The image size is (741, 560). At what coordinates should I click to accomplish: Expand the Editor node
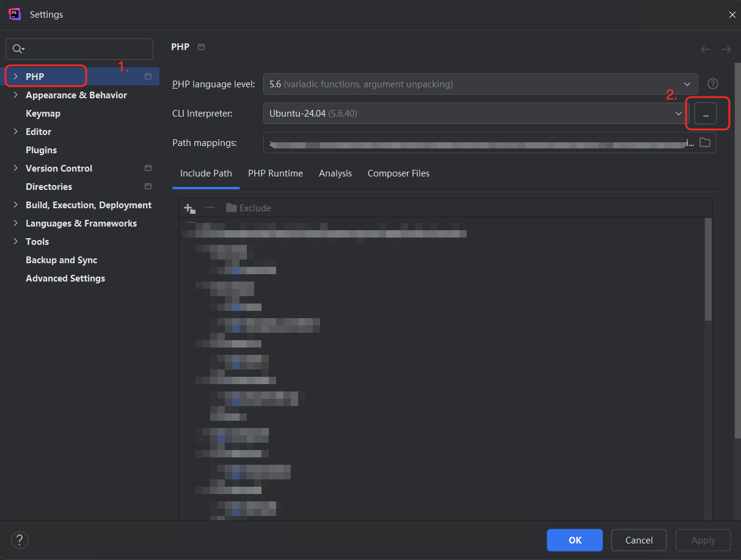coord(15,131)
